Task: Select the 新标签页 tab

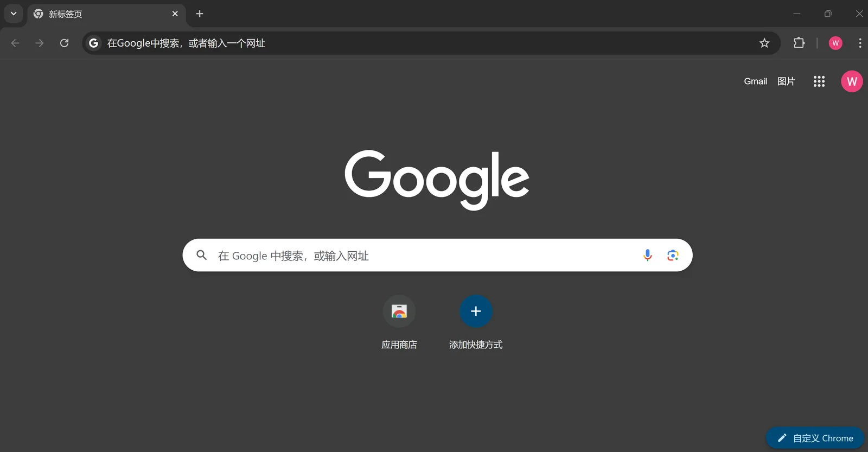Action: (106, 14)
